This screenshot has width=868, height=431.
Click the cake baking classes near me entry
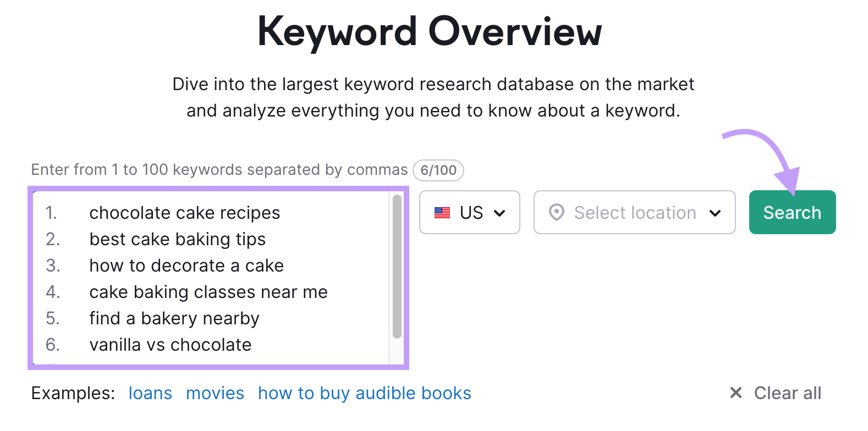click(x=208, y=292)
